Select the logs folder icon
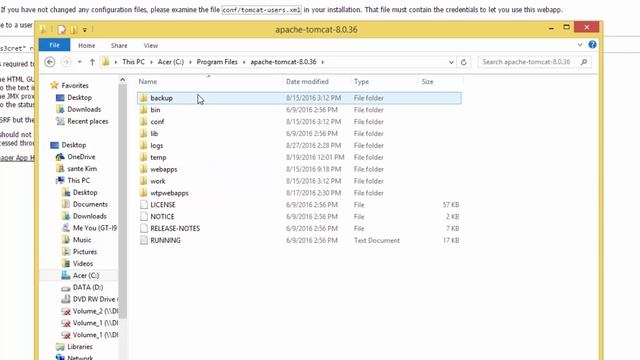 point(143,145)
